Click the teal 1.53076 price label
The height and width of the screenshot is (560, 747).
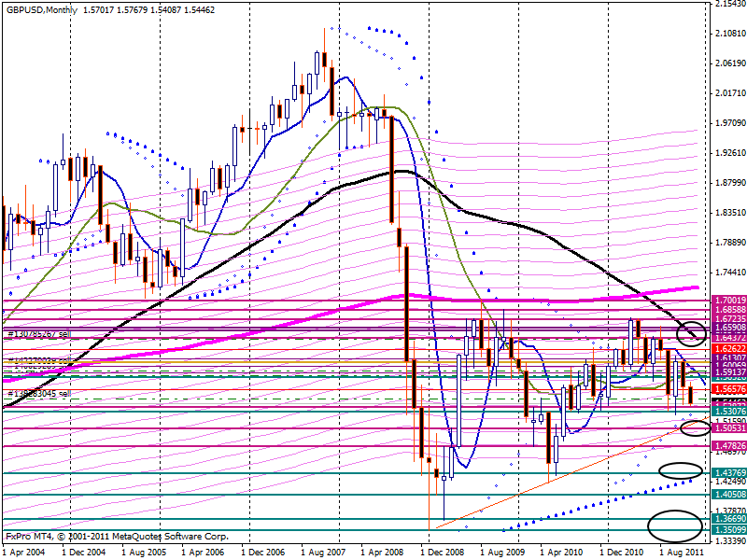729,411
